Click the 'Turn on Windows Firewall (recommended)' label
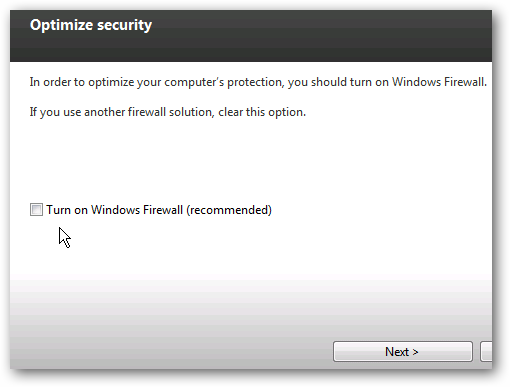This screenshot has height=387, width=510. click(159, 210)
